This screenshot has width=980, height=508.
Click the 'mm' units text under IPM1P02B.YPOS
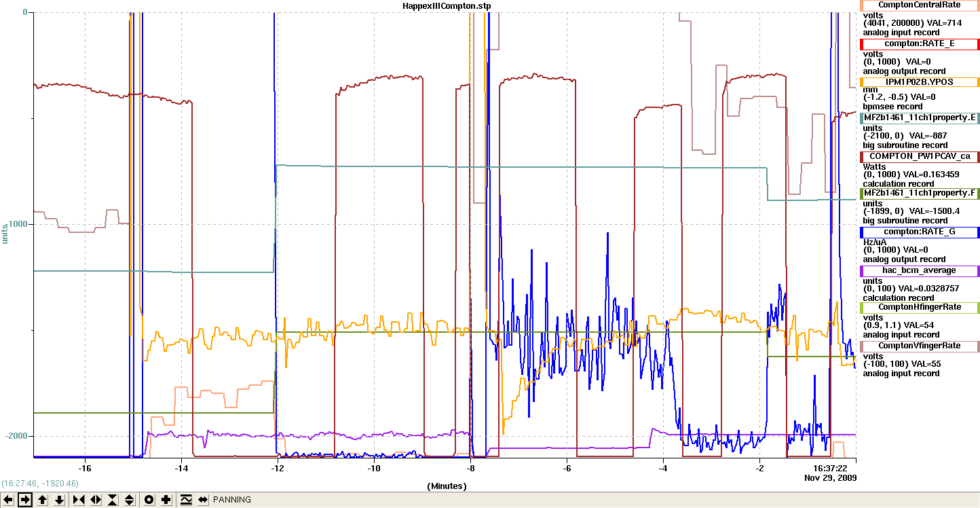(869, 89)
